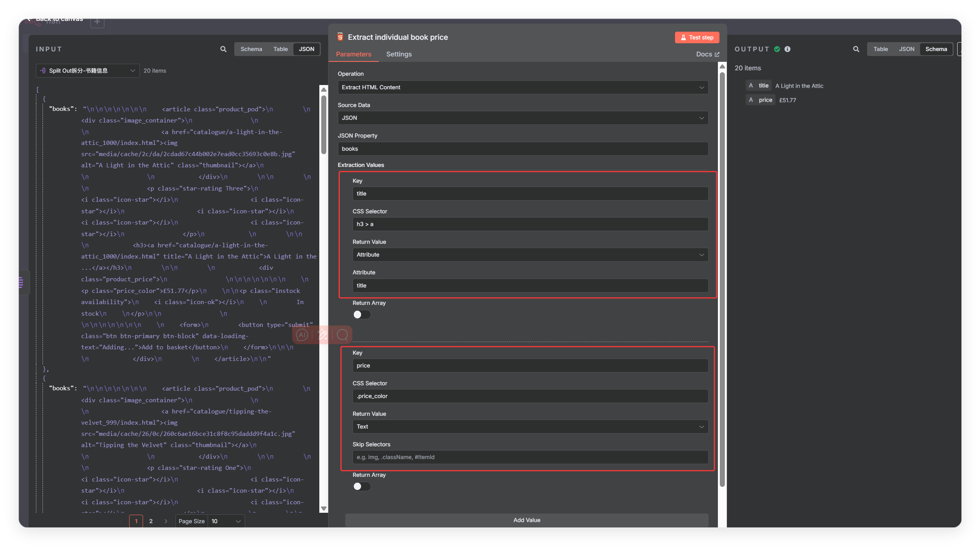
Task: Click the purple sidebar handle icon at left edge
Action: (x=21, y=282)
